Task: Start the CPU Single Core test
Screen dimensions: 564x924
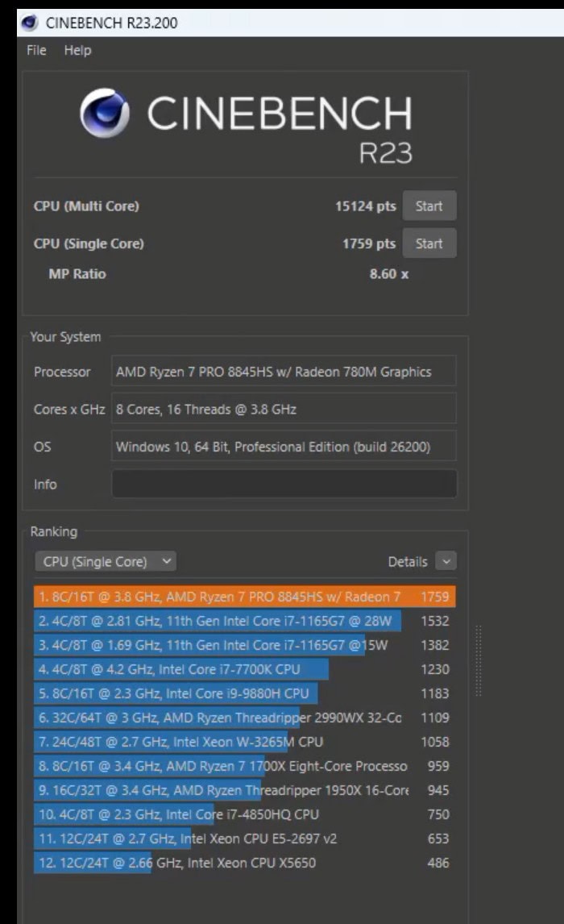Action: [429, 243]
